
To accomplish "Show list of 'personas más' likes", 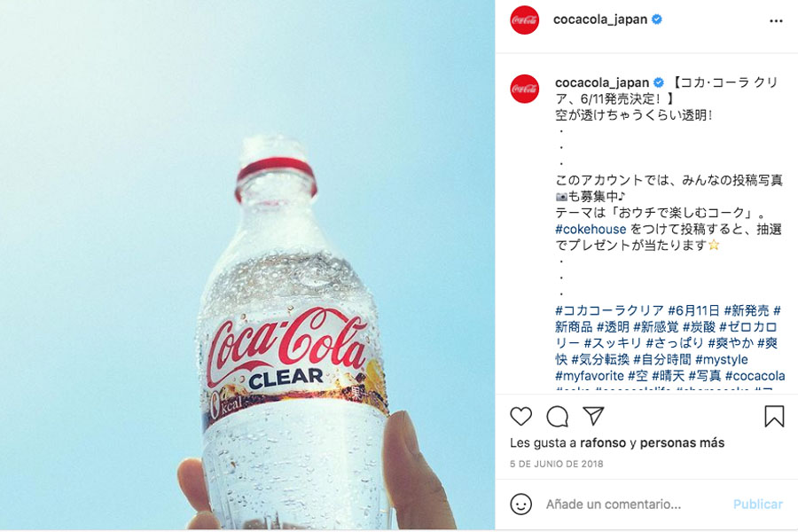I will (x=682, y=443).
